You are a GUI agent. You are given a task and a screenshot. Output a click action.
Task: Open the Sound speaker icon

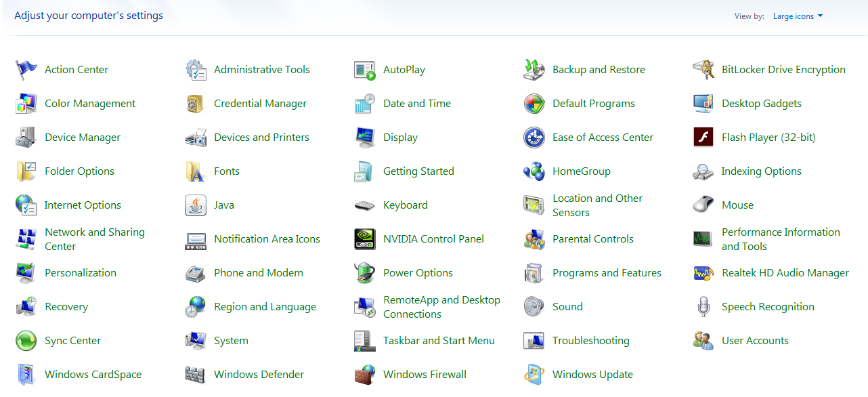(x=534, y=307)
